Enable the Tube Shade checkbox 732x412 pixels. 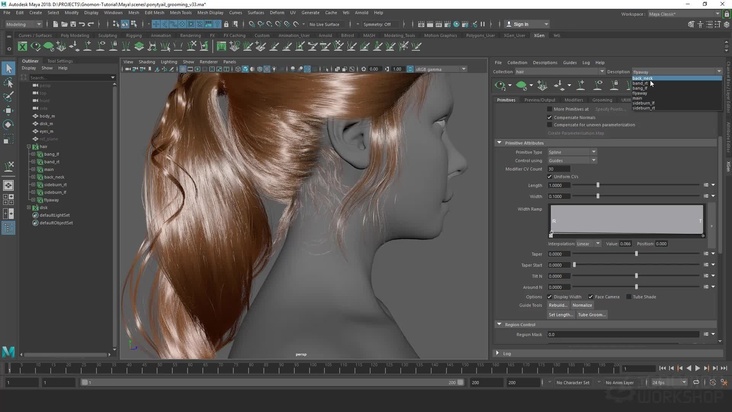click(629, 296)
